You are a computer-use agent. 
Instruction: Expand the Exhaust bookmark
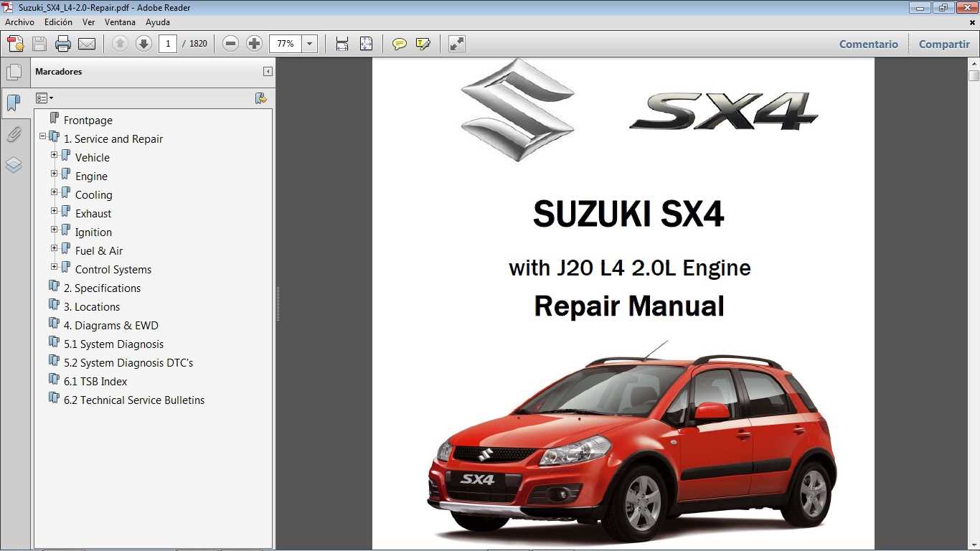(55, 211)
